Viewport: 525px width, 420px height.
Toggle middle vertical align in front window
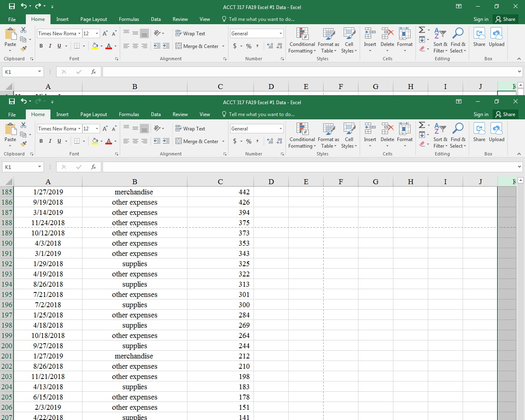coord(135,128)
